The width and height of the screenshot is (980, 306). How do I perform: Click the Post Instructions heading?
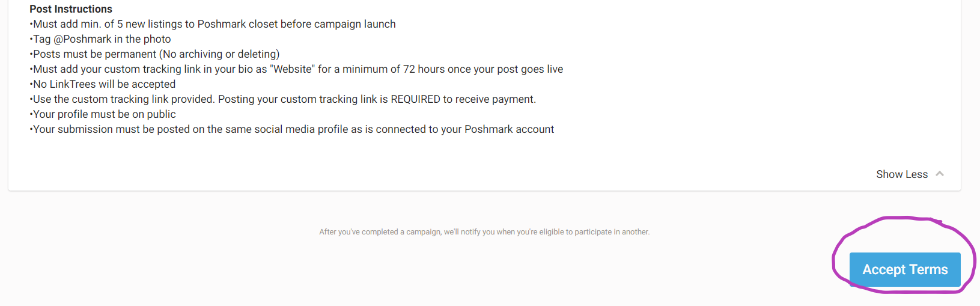click(71, 9)
